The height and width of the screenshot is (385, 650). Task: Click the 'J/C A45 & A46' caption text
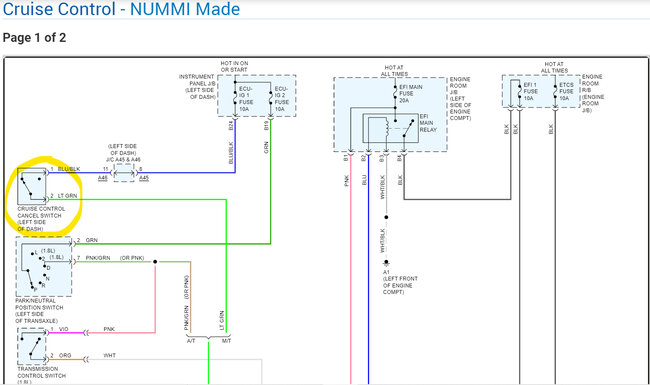[124, 160]
